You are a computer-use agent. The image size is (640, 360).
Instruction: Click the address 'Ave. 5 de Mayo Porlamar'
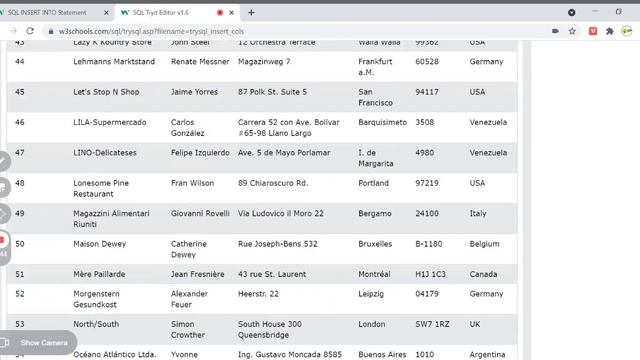coord(284,153)
